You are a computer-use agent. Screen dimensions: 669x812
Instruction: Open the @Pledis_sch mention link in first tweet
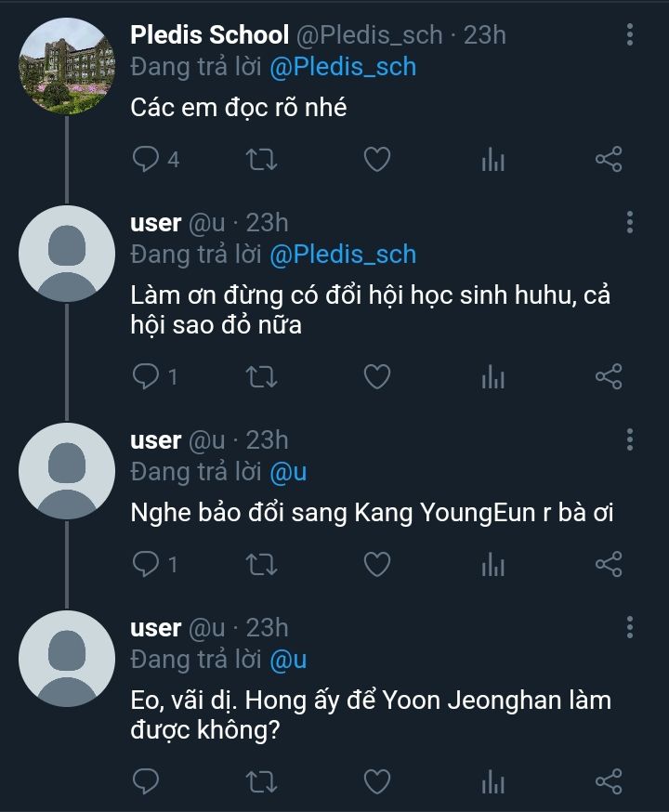click(x=342, y=67)
